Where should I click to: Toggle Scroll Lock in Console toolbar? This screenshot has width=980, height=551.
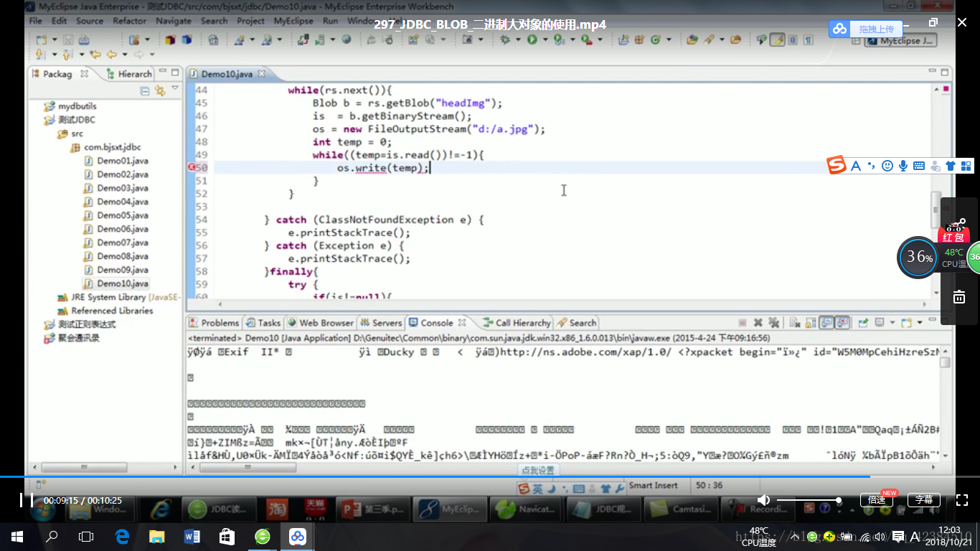tap(811, 323)
